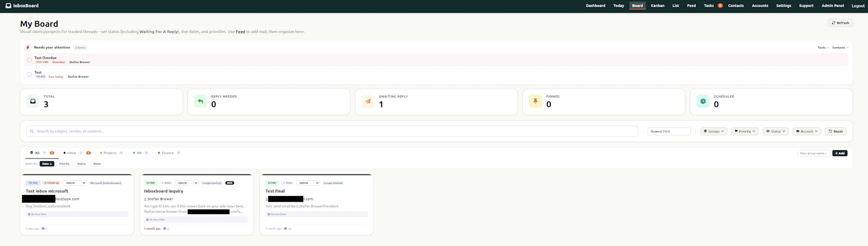This screenshot has height=246, width=868.
Task: Select the Finance group tab
Action: (x=169, y=153)
